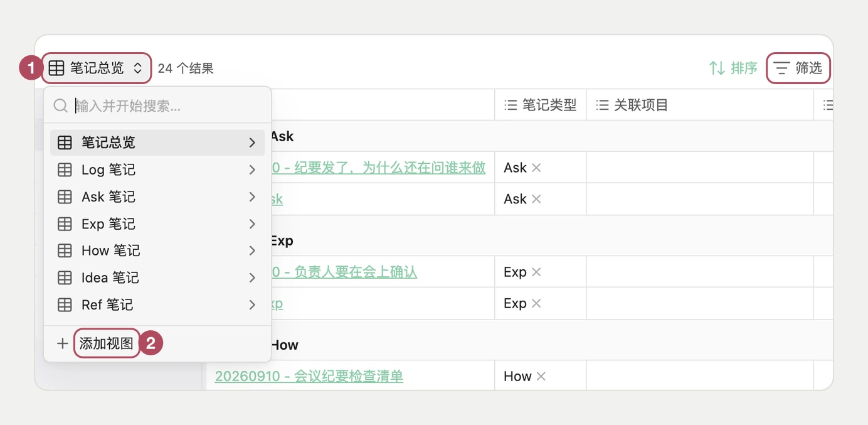Remove the Exp tag in the 负责人要在会上确认 row

click(x=536, y=272)
